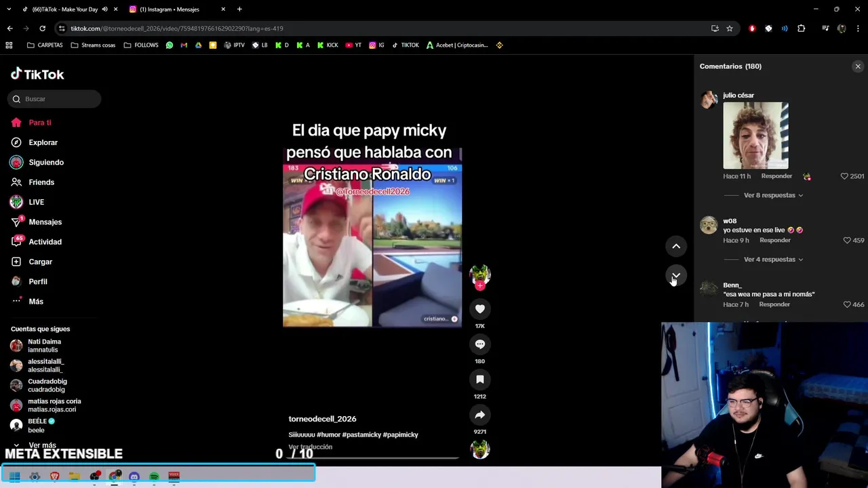The height and width of the screenshot is (488, 868).
Task: Reply to julio césar's comment
Action: pos(776,176)
